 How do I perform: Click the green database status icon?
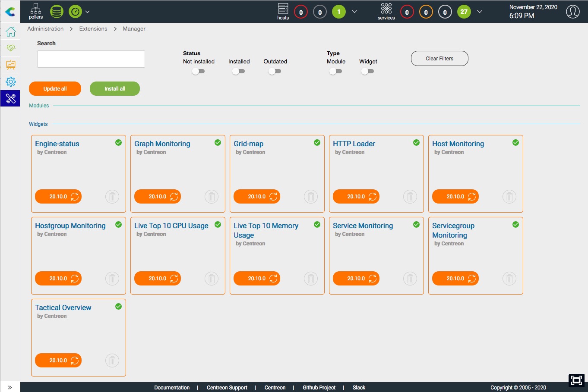pos(57,12)
